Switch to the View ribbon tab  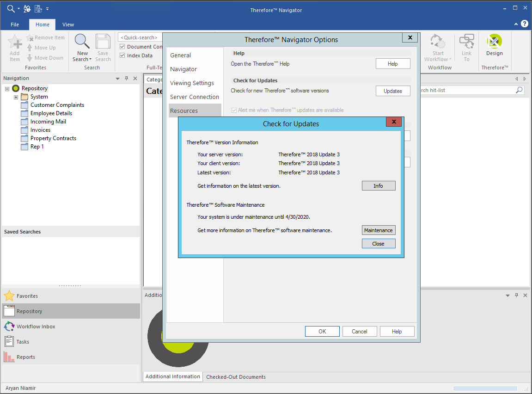click(68, 25)
